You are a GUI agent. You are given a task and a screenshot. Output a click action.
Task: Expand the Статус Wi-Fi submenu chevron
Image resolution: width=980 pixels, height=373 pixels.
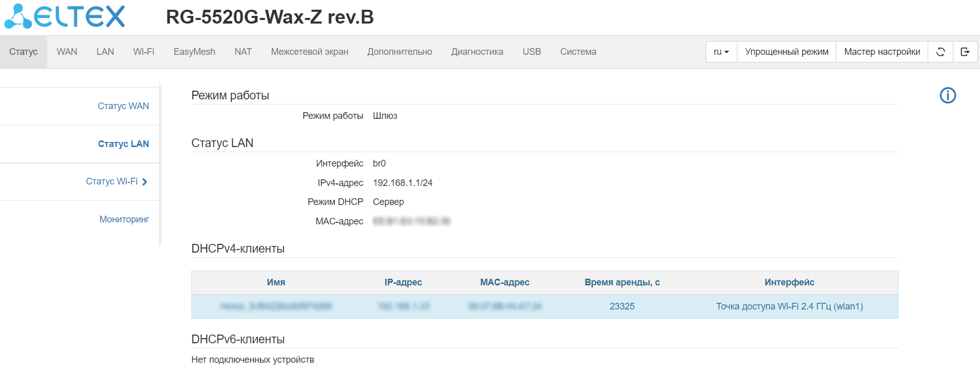tap(145, 182)
